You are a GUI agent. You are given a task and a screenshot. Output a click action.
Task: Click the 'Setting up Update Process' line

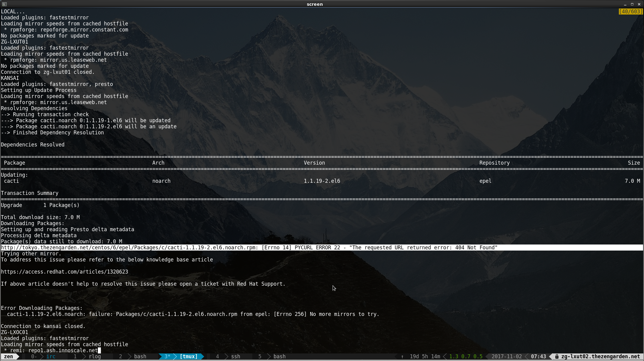click(x=39, y=90)
